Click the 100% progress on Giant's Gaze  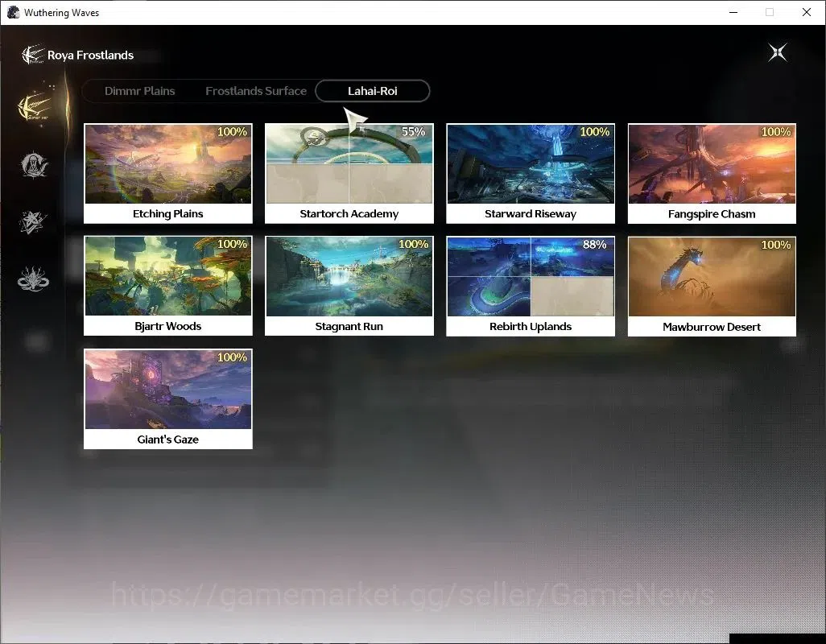click(233, 357)
